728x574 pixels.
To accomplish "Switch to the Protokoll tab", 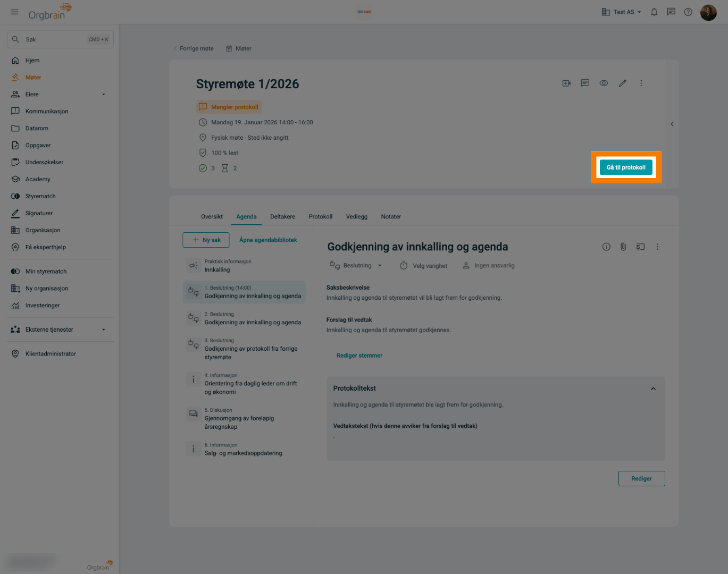I will pos(321,217).
